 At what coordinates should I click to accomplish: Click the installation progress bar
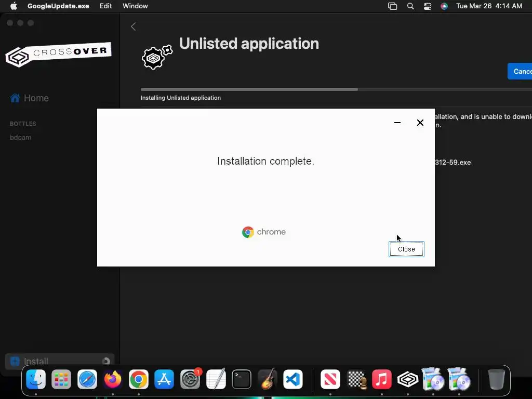[x=336, y=89]
